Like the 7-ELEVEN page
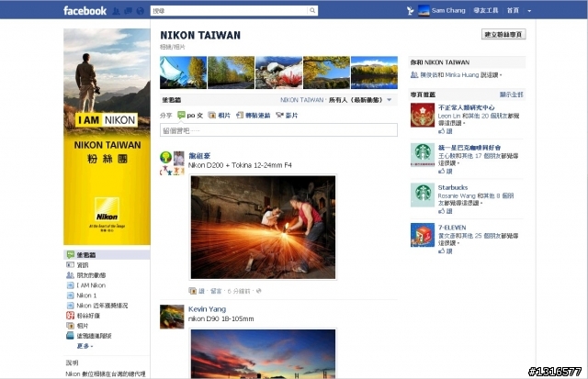 [x=446, y=251]
